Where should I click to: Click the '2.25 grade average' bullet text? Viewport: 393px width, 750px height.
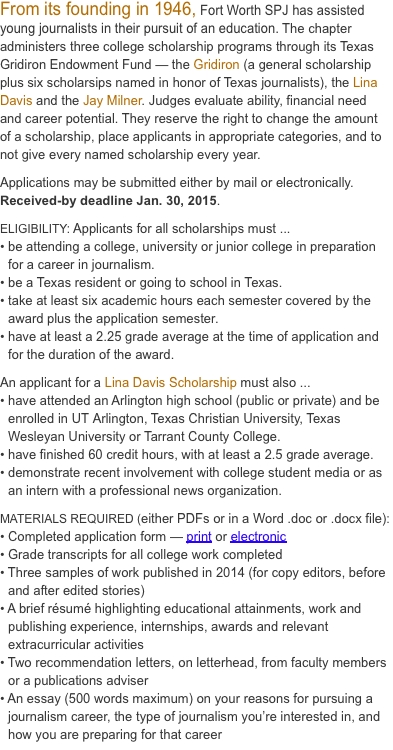click(190, 346)
